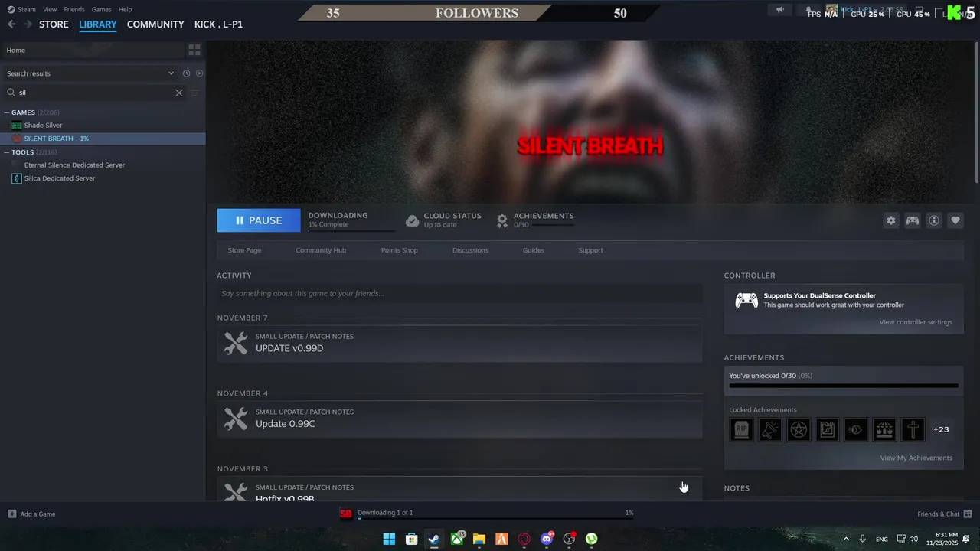The width and height of the screenshot is (980, 551).
Task: Open the announcements megaphone icon
Action: pos(779,10)
